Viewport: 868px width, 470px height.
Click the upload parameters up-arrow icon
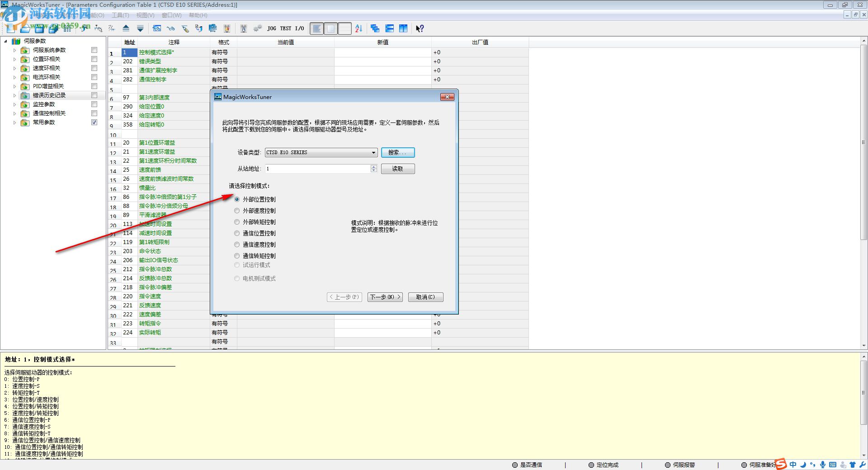pyautogui.click(x=126, y=28)
